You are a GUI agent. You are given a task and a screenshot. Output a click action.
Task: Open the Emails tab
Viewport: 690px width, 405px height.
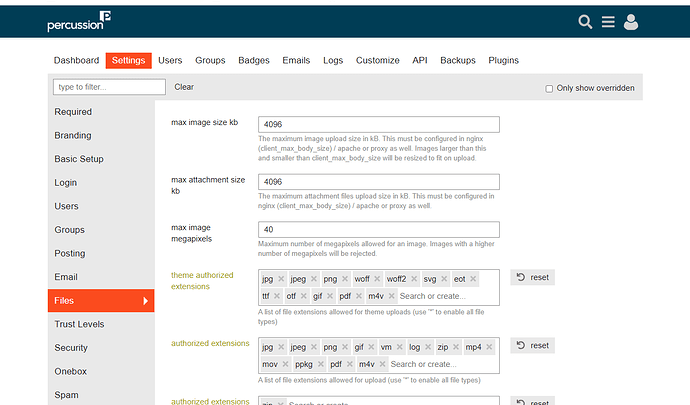point(296,60)
